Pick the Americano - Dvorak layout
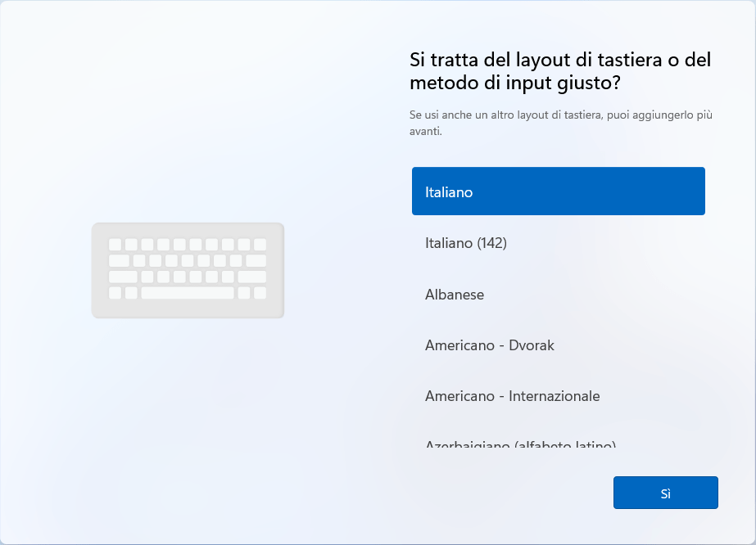 558,345
